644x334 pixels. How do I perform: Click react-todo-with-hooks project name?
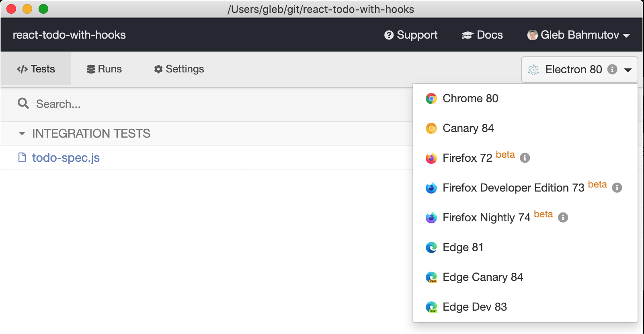[x=69, y=35]
